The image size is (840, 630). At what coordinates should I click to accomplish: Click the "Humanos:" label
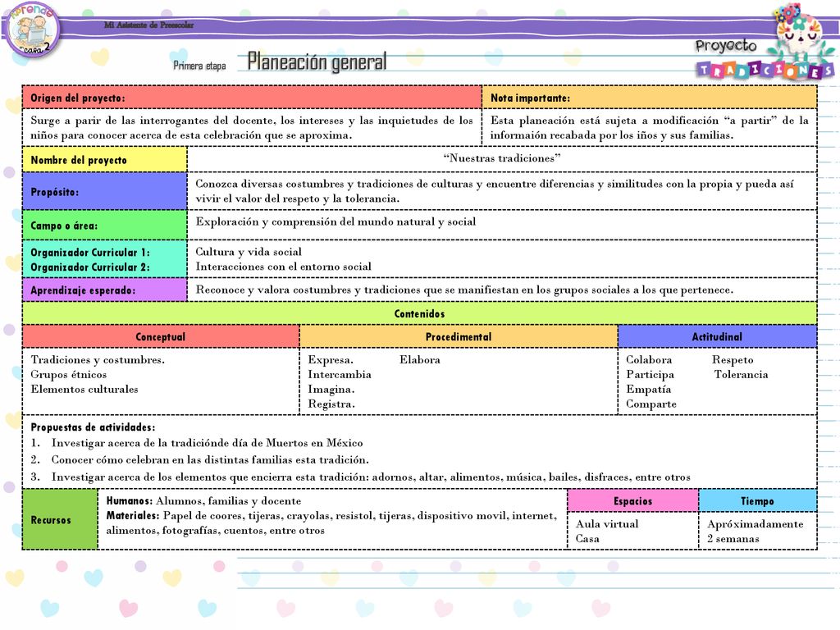click(x=130, y=501)
